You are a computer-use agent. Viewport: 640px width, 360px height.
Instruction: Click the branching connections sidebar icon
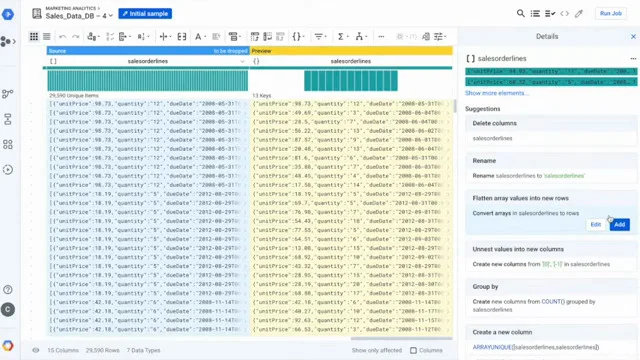(x=7, y=94)
